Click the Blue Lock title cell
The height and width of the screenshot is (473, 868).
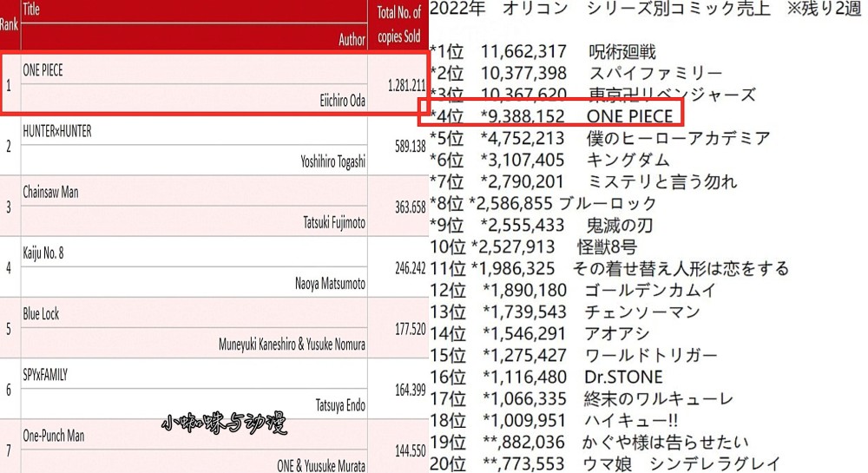[x=42, y=314]
